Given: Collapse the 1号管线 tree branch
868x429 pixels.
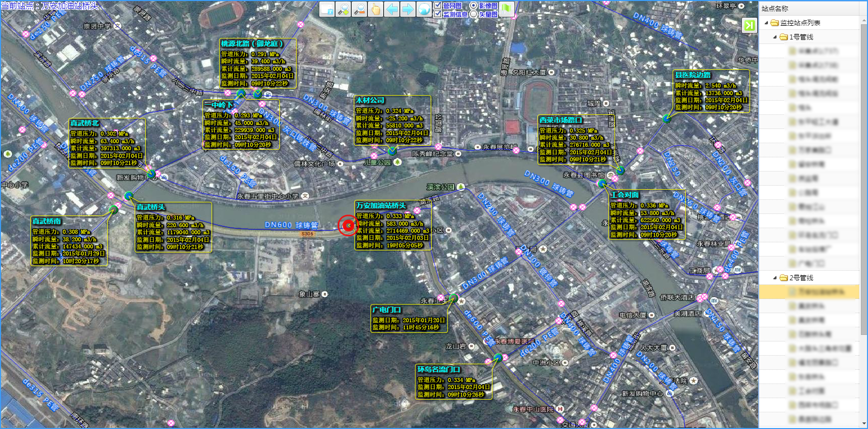Looking at the screenshot, I should (775, 37).
